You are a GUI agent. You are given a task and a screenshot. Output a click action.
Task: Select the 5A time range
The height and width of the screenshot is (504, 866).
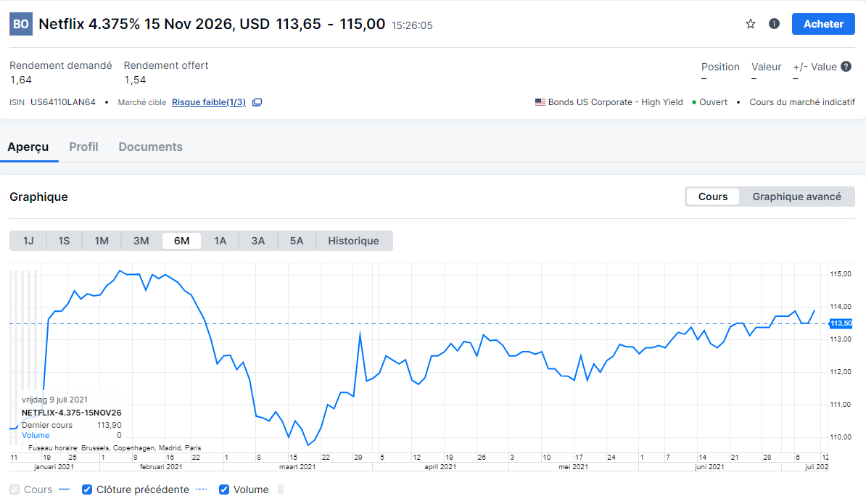(x=297, y=241)
